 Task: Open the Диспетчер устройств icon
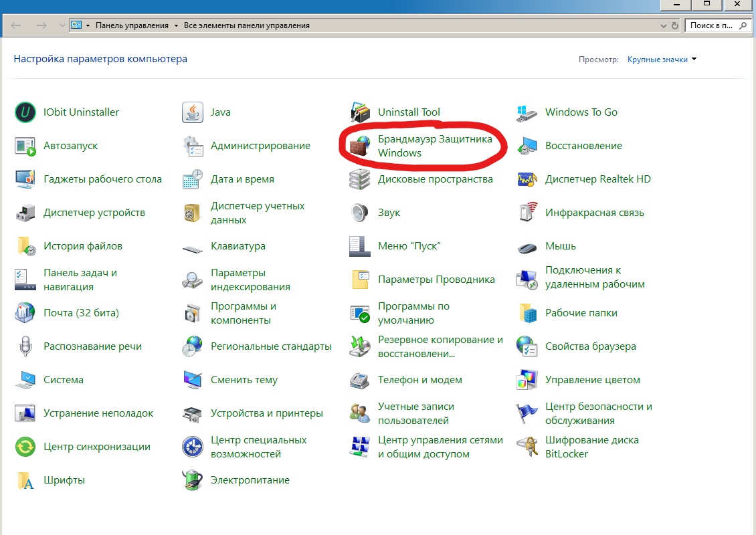tap(25, 213)
